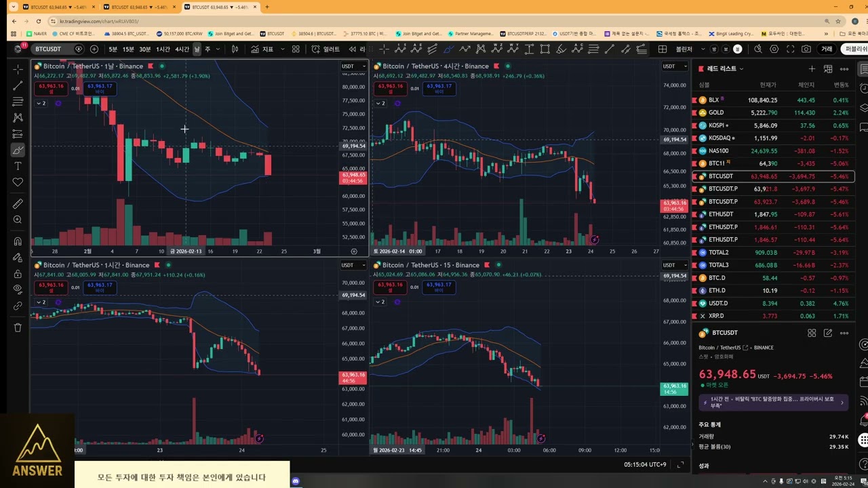Click the 거래 trade button
This screenshot has width=868, height=488.
click(x=827, y=49)
